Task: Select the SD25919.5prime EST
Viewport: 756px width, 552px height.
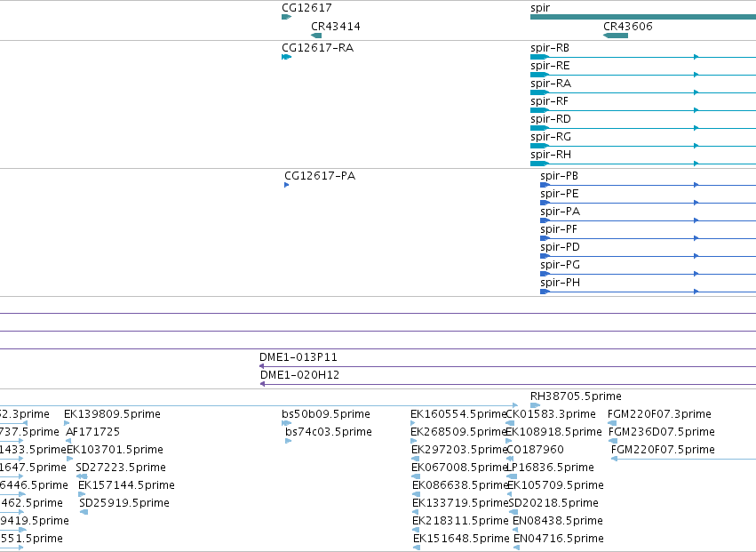Action: [84, 512]
